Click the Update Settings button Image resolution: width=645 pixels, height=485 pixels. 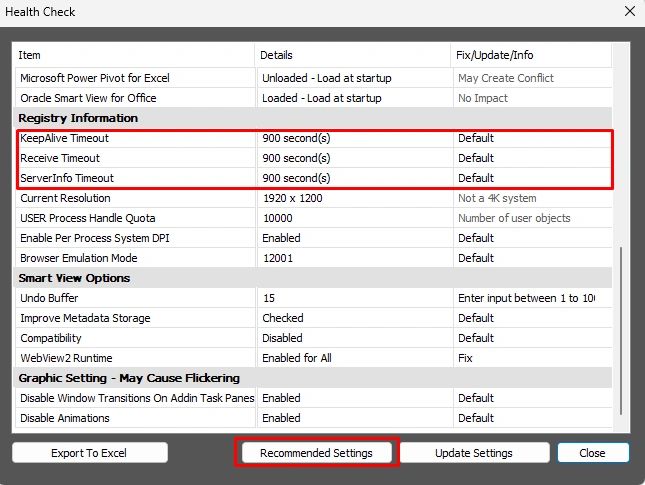point(474,453)
